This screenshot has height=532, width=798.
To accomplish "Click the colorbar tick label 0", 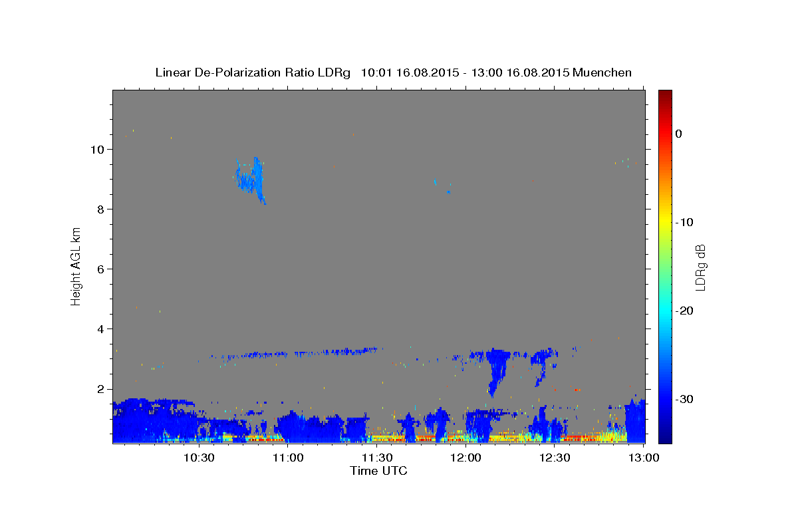I will tap(679, 134).
